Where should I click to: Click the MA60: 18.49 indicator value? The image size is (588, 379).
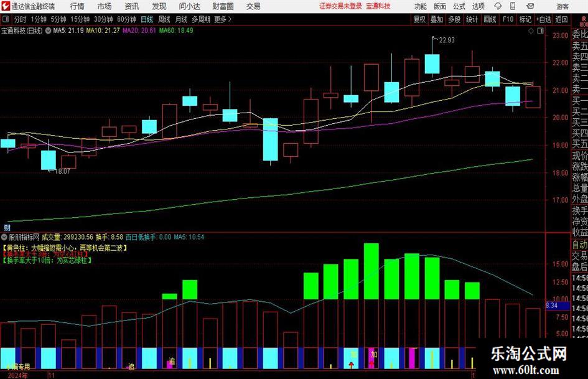coord(176,30)
